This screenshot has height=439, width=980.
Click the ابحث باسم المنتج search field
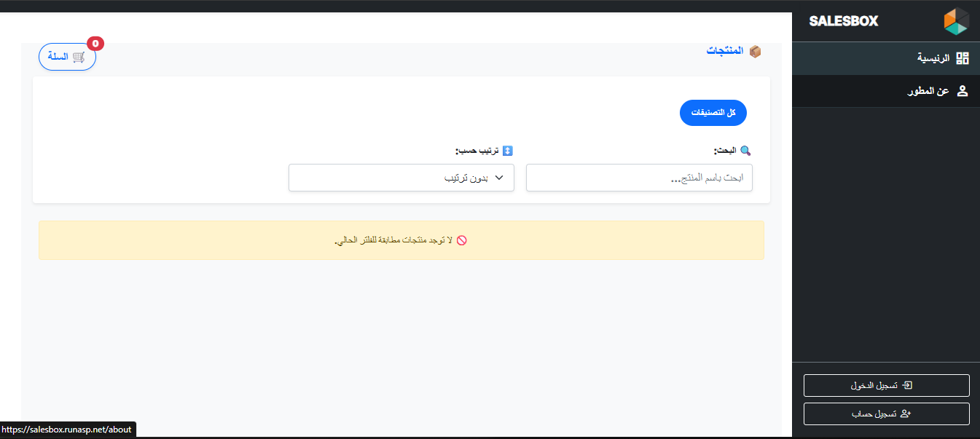pos(639,177)
